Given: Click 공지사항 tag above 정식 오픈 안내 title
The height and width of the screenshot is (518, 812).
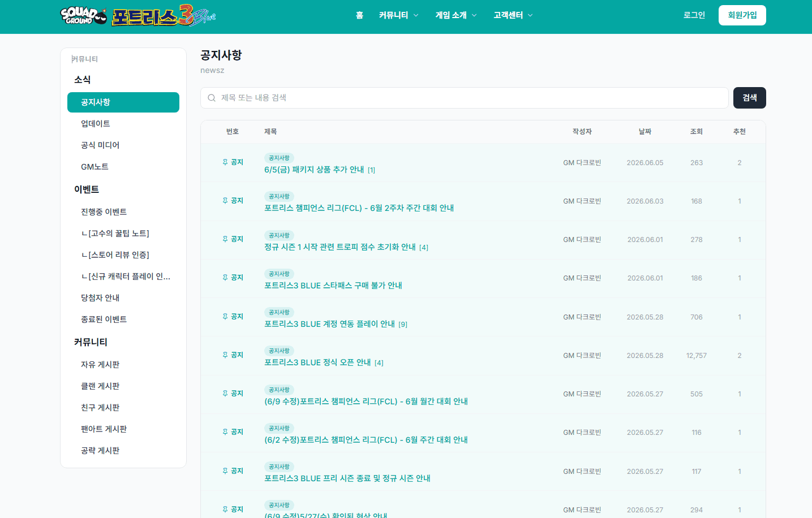Looking at the screenshot, I should (279, 351).
